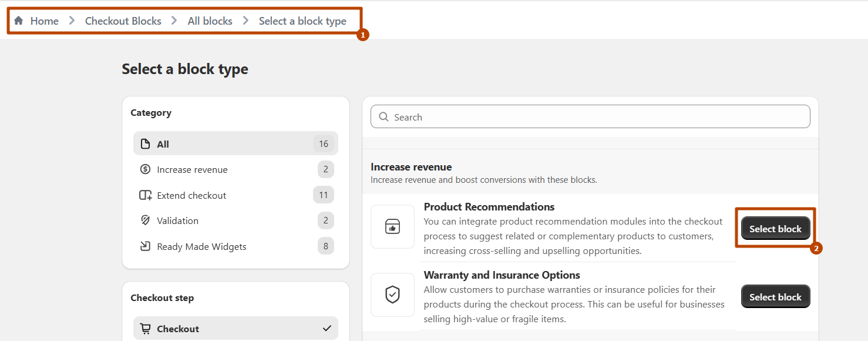Click the Extend checkout icon
Image resolution: width=868 pixels, height=341 pixels.
[x=146, y=195]
